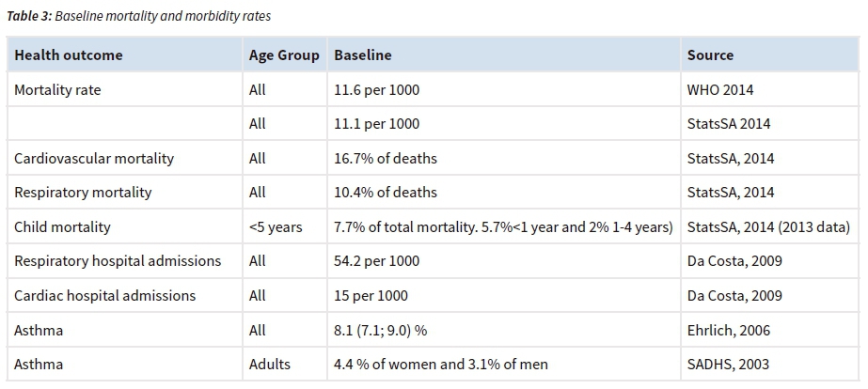Click the 'Age Group' column header
This screenshot has height=389, width=868.
click(x=284, y=55)
